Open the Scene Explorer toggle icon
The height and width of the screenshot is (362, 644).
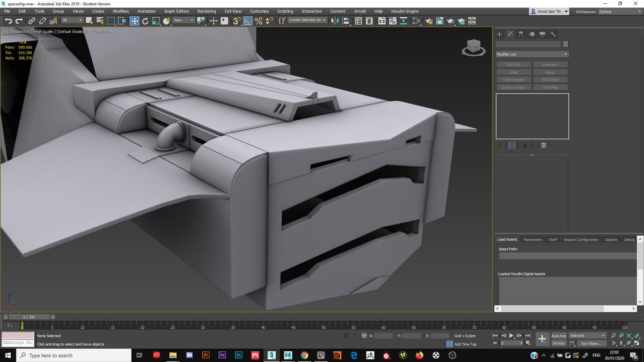click(358, 21)
